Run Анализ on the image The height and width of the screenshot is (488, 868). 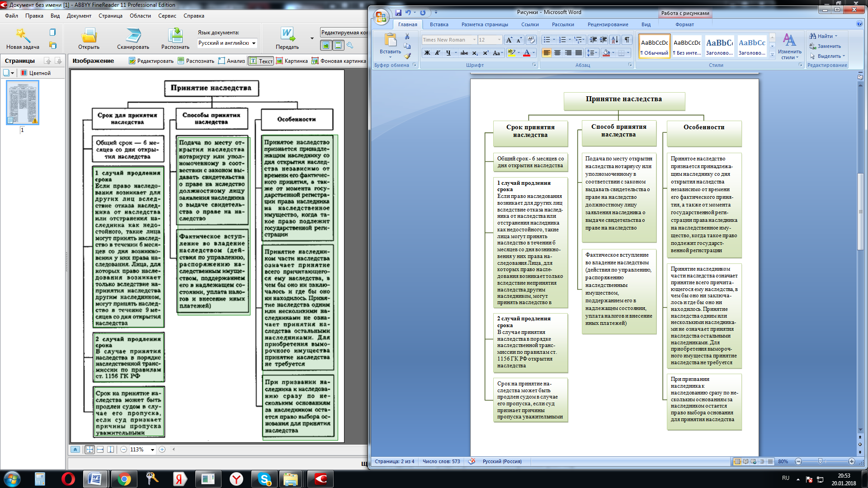231,61
